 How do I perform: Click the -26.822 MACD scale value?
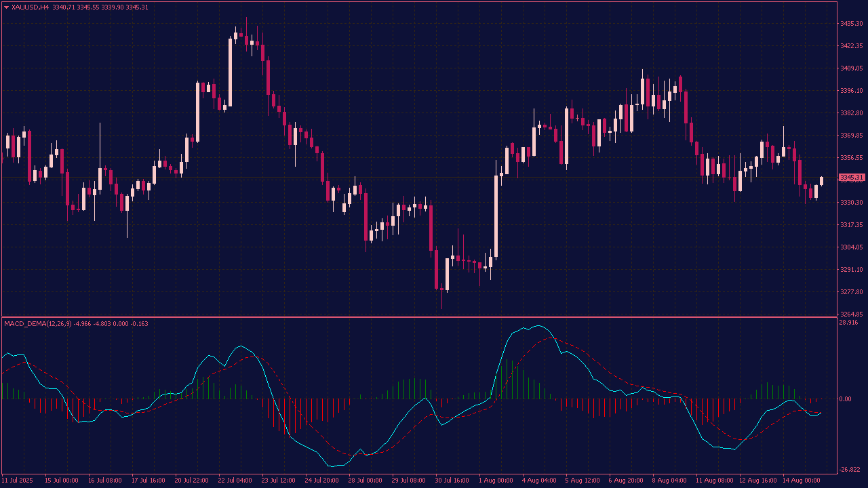pyautogui.click(x=850, y=470)
